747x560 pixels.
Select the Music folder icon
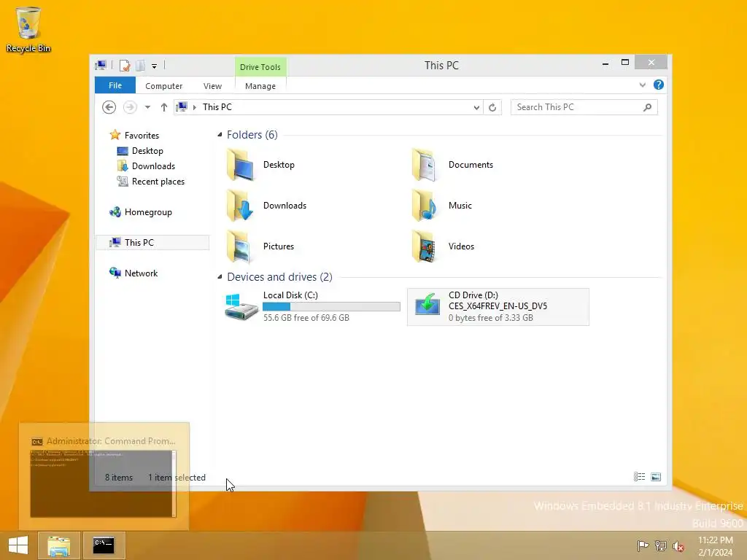coord(425,206)
